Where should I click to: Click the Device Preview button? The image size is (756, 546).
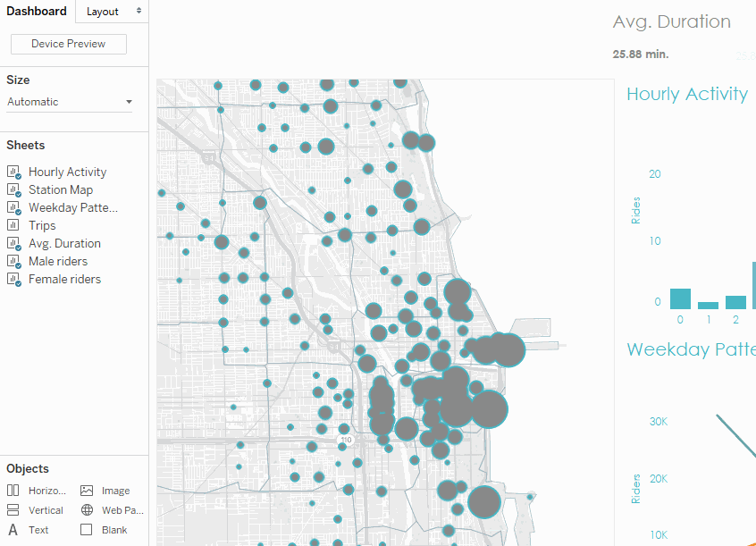68,44
